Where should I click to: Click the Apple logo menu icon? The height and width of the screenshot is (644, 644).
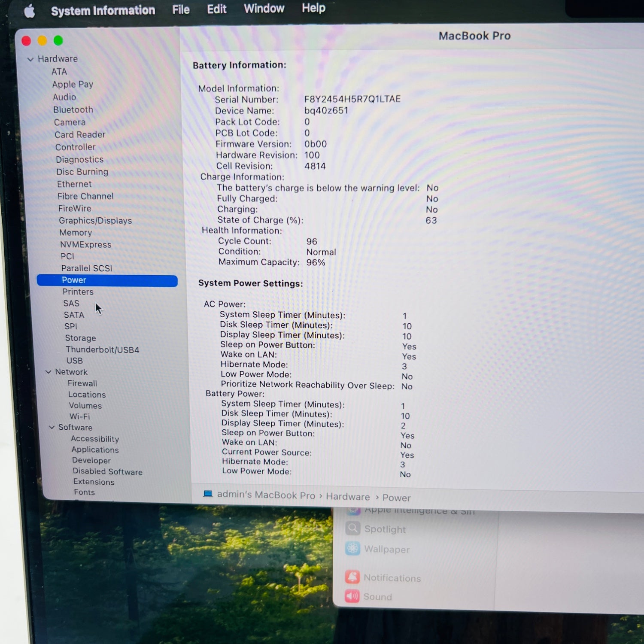tap(29, 11)
